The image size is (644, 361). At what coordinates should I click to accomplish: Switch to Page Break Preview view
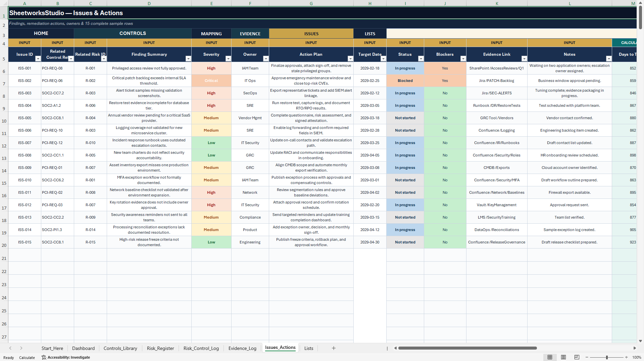pos(577,357)
